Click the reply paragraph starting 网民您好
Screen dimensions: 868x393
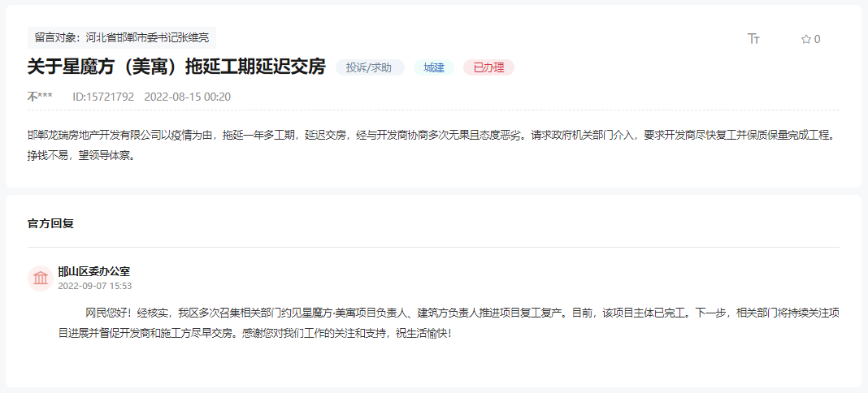449,324
